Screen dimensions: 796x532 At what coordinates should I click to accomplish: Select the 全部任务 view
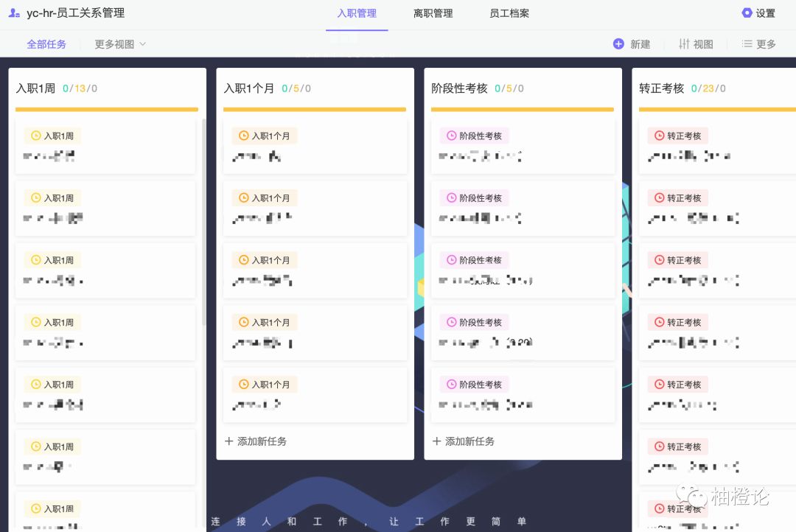tap(46, 44)
